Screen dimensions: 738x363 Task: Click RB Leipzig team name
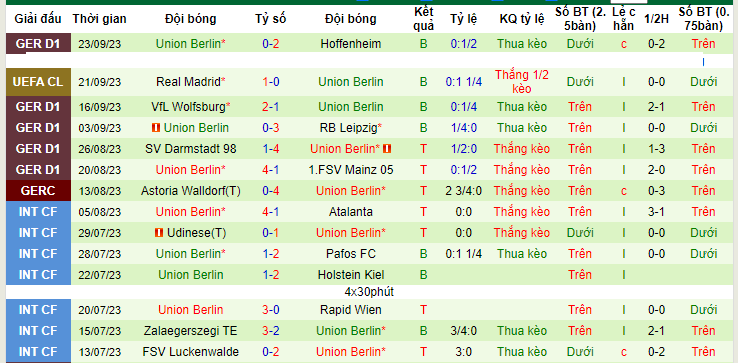pyautogui.click(x=351, y=128)
